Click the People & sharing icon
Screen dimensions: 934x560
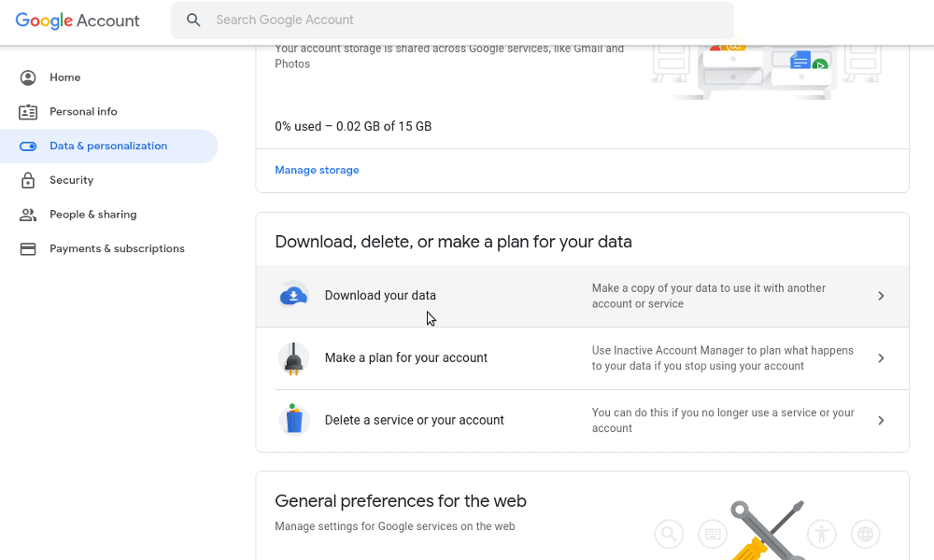(x=28, y=215)
